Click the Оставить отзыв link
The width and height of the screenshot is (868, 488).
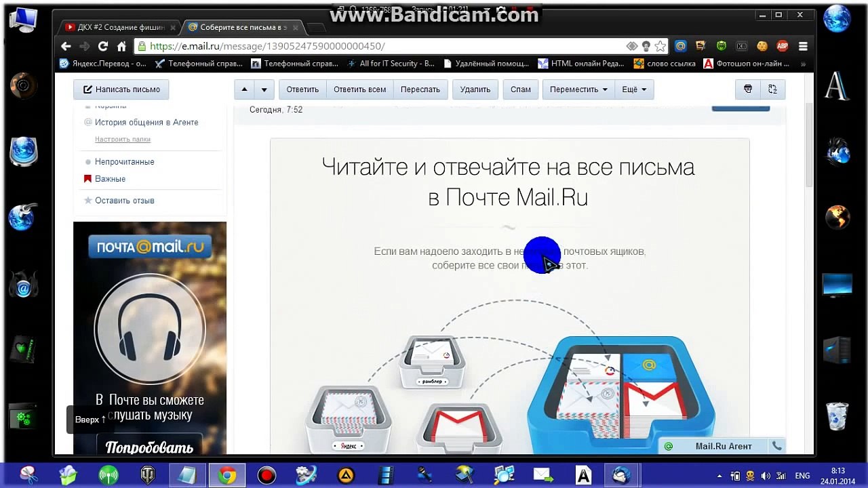(124, 201)
